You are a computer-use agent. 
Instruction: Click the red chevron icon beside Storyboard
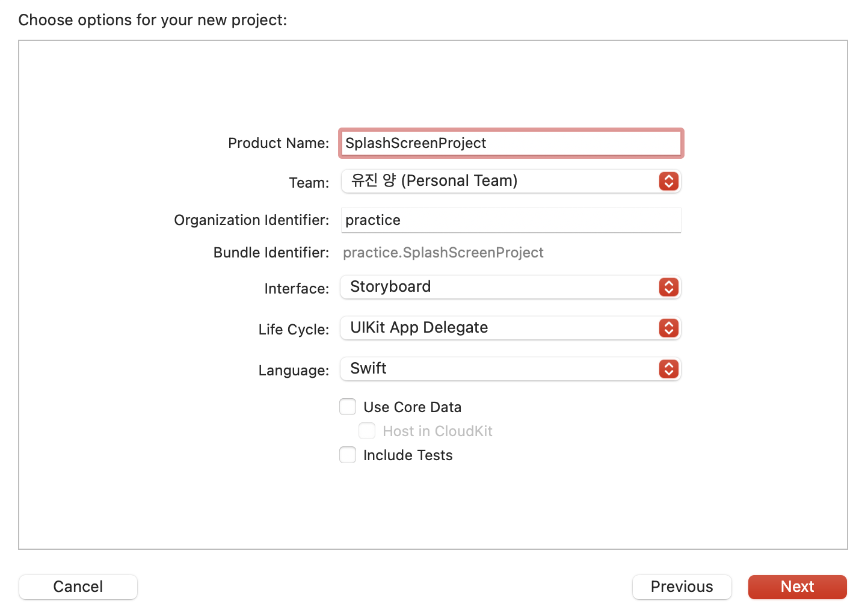tap(668, 287)
